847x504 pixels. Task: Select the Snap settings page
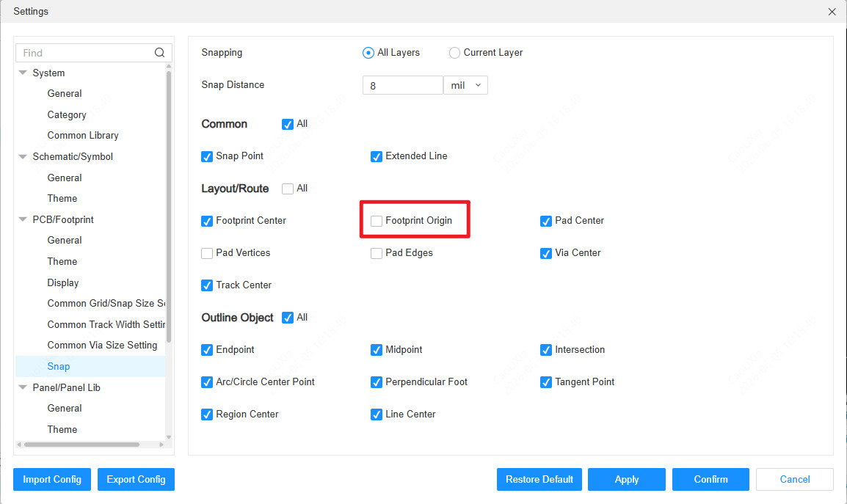point(58,366)
